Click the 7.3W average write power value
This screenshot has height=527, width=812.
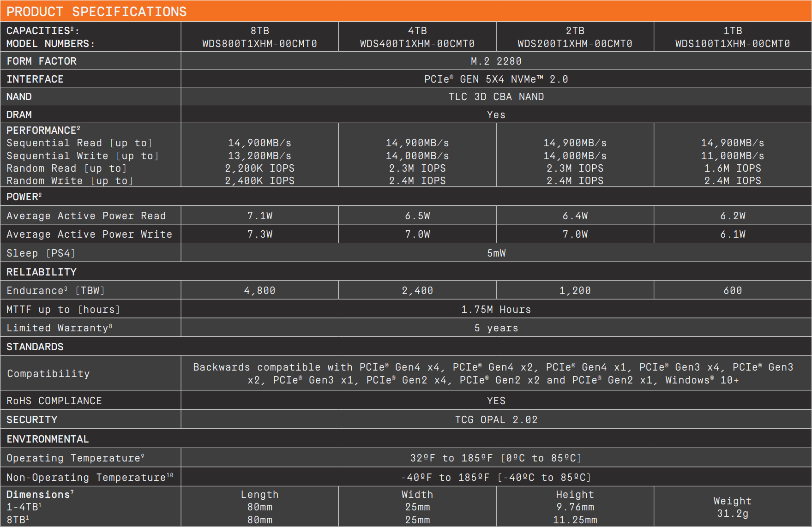click(260, 234)
